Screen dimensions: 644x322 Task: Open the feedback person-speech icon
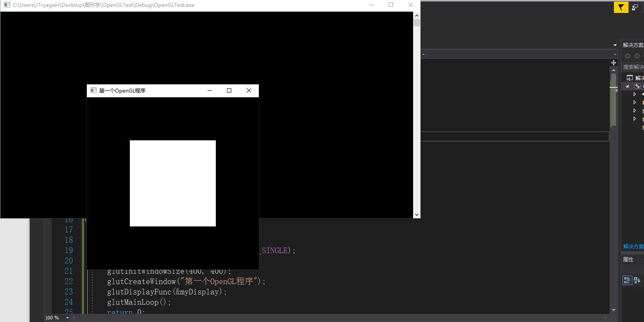pos(635,7)
